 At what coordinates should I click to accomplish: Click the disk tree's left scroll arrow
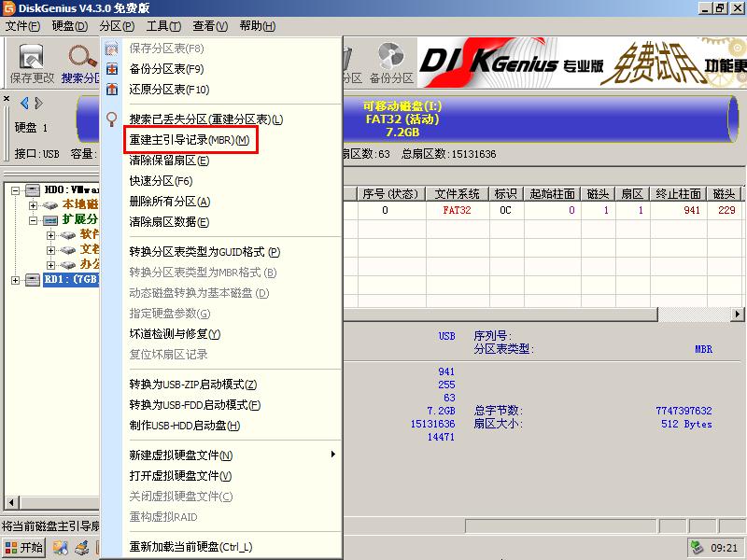click(x=11, y=502)
